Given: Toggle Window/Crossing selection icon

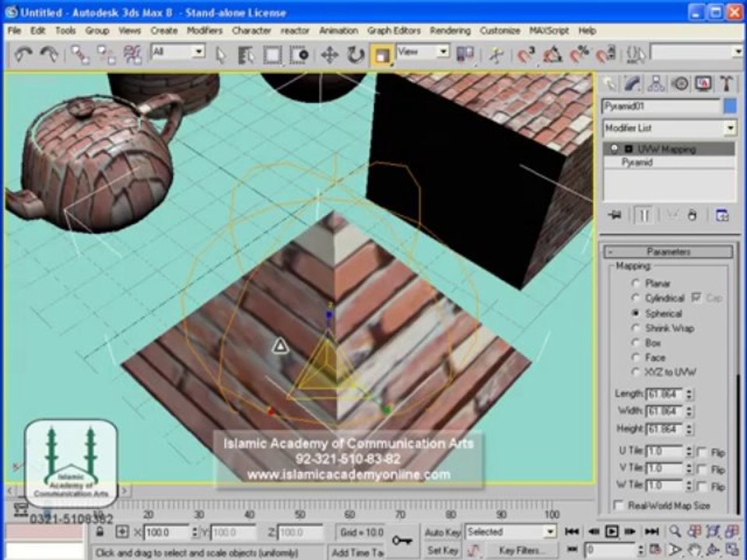Looking at the screenshot, I should point(299,54).
